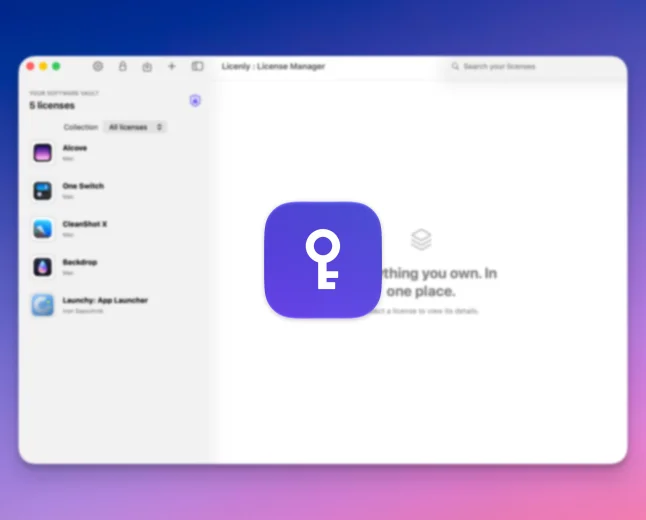
Task: Minimize the window with the yellow button
Action: [x=43, y=66]
